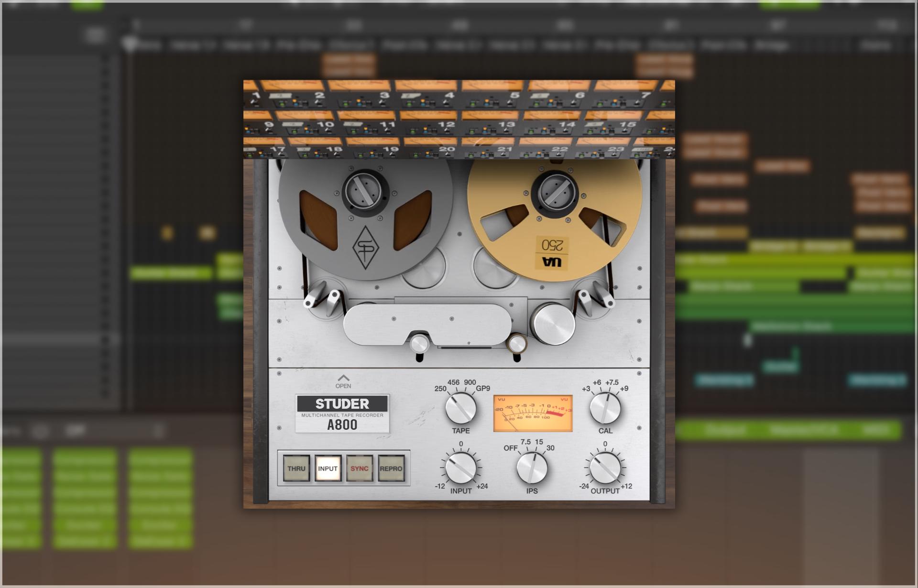The image size is (918, 588).
Task: Choose the +6 CAL level label
Action: [597, 382]
